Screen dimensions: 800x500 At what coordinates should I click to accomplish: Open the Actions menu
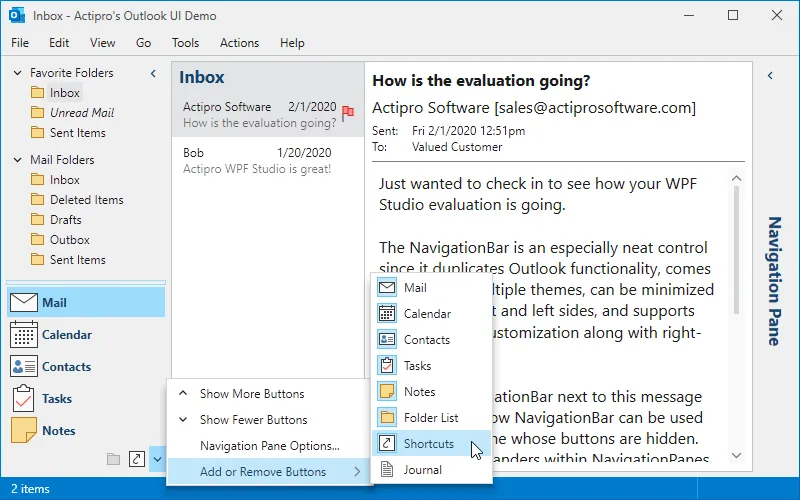tap(239, 43)
